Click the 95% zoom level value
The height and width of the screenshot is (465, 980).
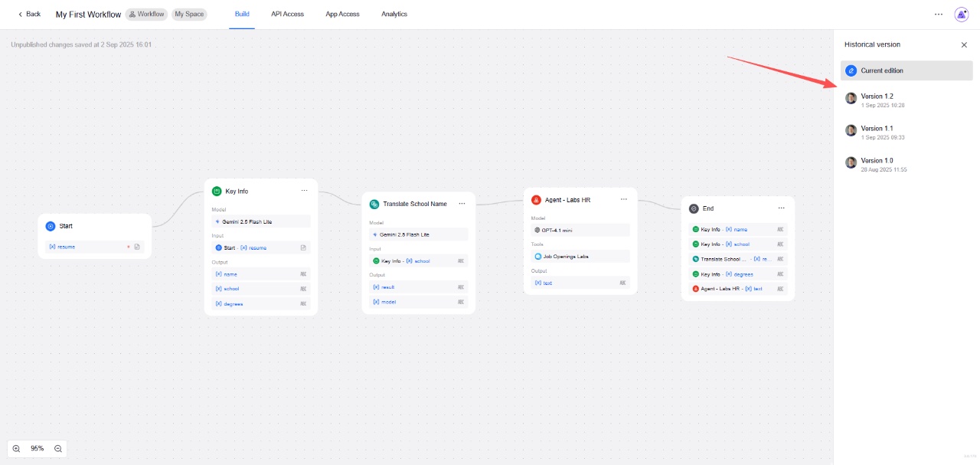(37, 448)
